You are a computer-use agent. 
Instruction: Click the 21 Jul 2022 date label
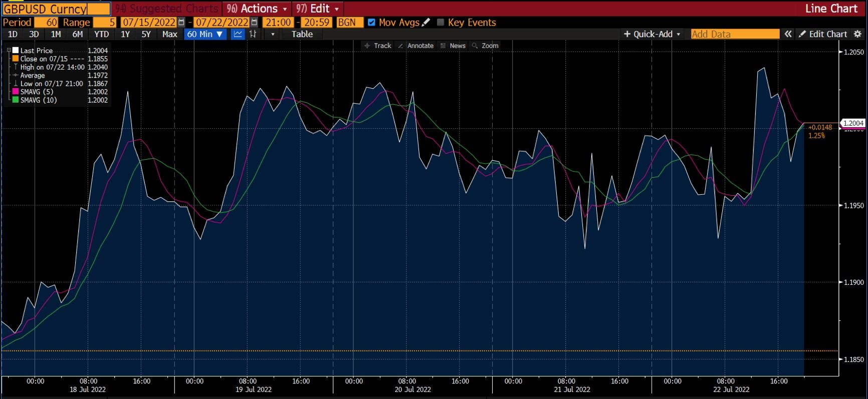click(x=572, y=389)
